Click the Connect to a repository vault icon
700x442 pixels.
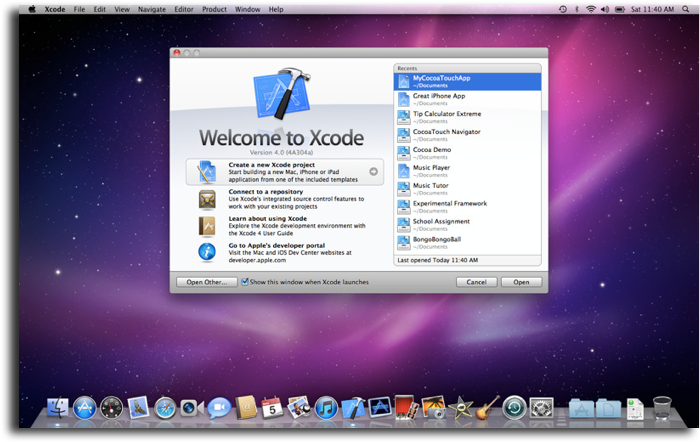(207, 198)
